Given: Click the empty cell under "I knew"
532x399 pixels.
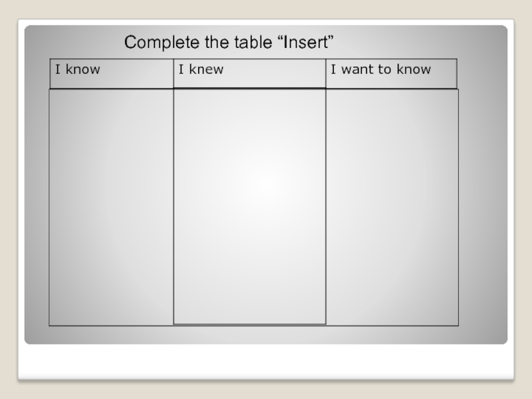Looking at the screenshot, I should (x=249, y=206).
